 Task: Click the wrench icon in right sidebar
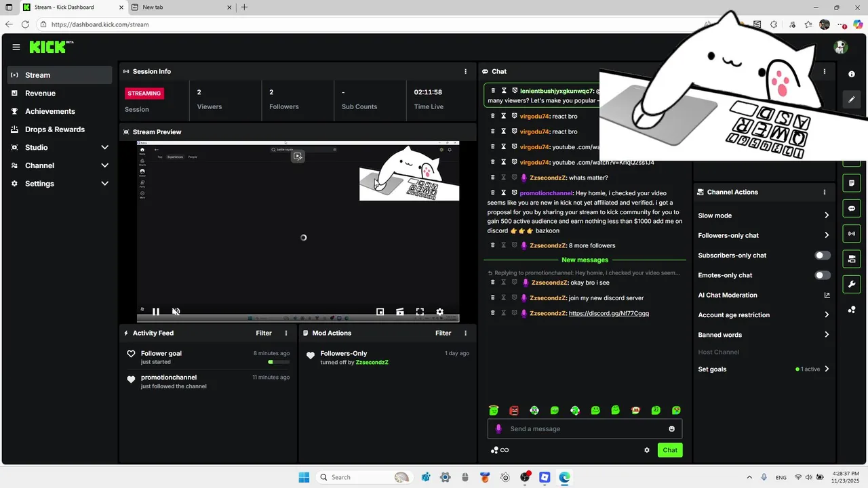click(x=852, y=284)
